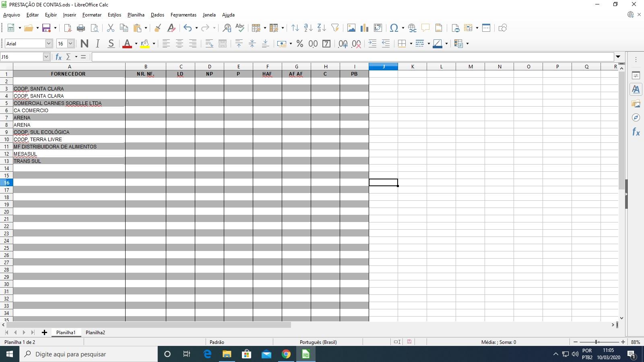This screenshot has width=644, height=362.
Task: Toggle underline formatting (S)
Action: point(111,43)
